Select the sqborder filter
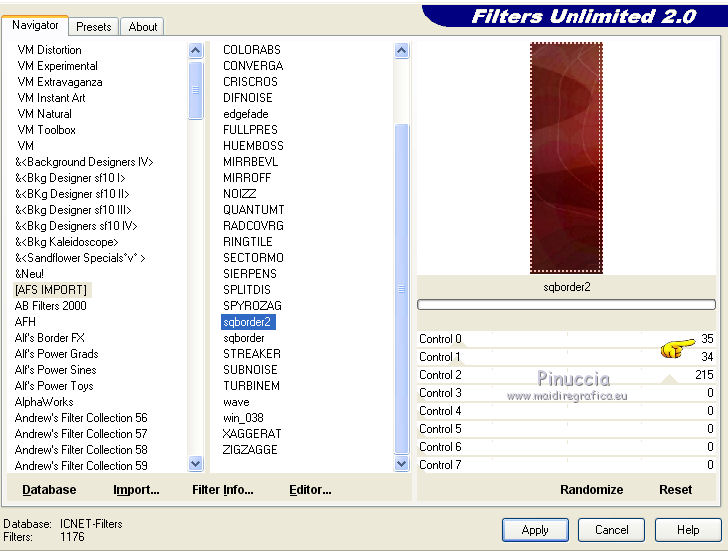The image size is (728, 551). (244, 338)
